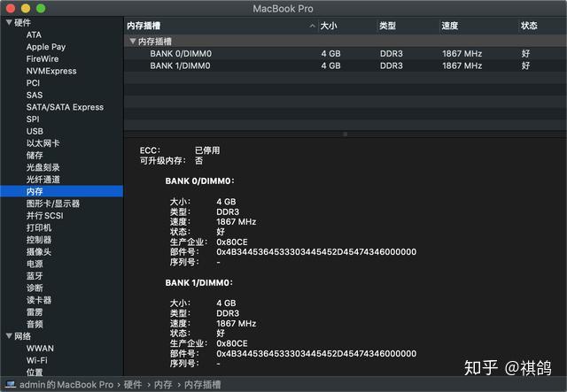
Task: Select the BANK 0/DIMM0 table row
Action: [x=345, y=53]
